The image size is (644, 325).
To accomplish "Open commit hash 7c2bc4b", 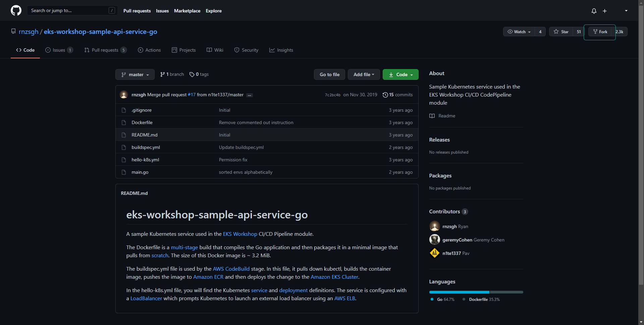I will click(x=333, y=95).
